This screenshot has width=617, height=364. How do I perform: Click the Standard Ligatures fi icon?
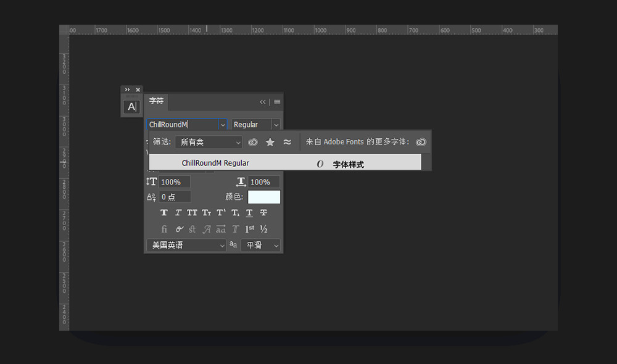click(x=164, y=229)
